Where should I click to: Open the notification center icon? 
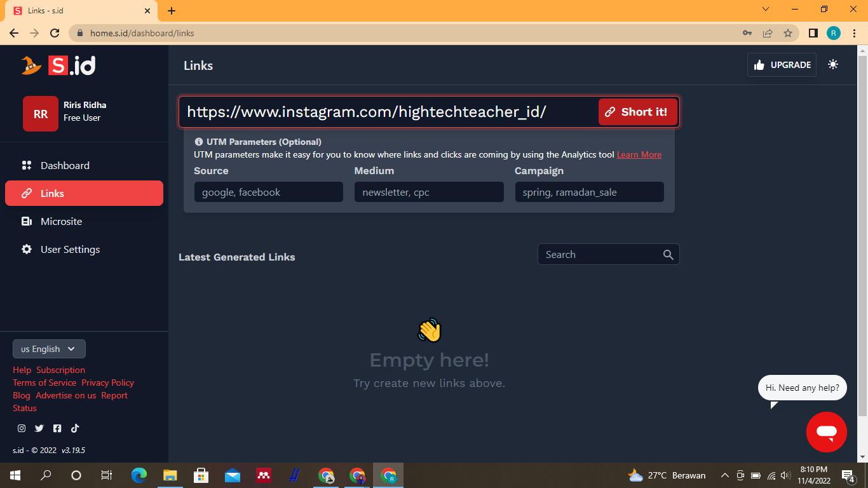848,475
